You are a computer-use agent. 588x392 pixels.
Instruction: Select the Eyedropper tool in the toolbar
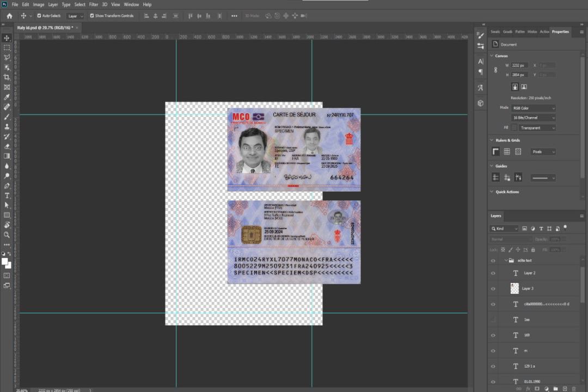7,97
